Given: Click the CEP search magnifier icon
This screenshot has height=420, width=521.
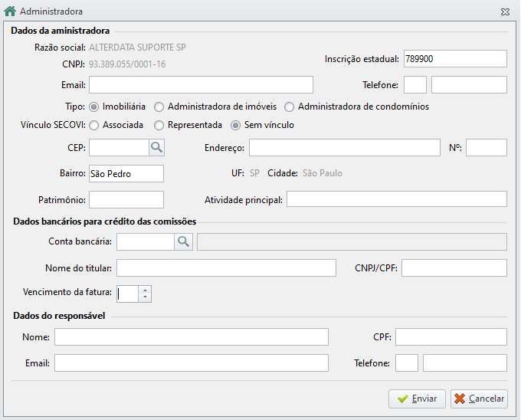Looking at the screenshot, I should point(156,147).
